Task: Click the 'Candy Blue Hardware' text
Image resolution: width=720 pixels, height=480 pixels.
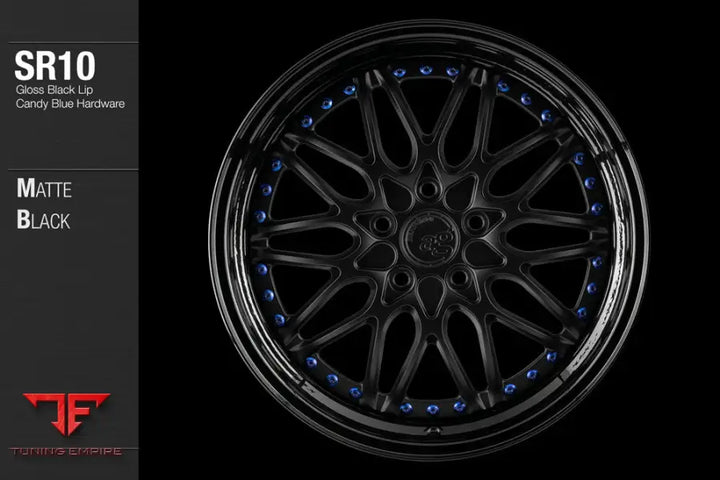Action: tap(70, 104)
